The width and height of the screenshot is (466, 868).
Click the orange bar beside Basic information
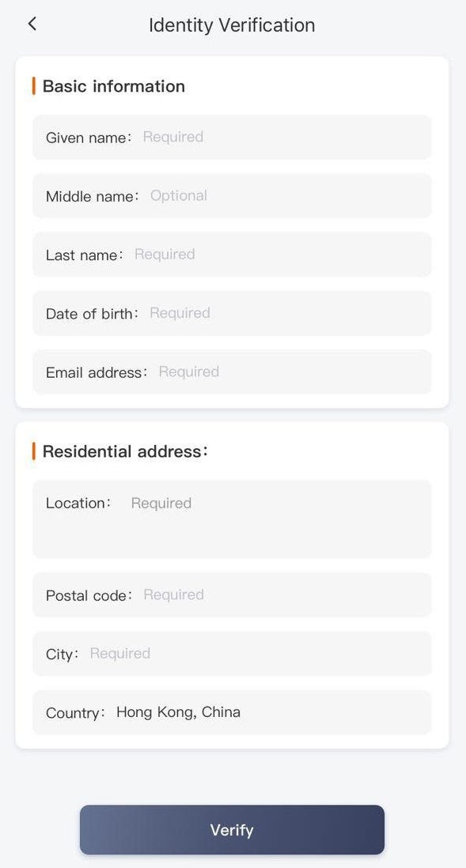point(33,86)
